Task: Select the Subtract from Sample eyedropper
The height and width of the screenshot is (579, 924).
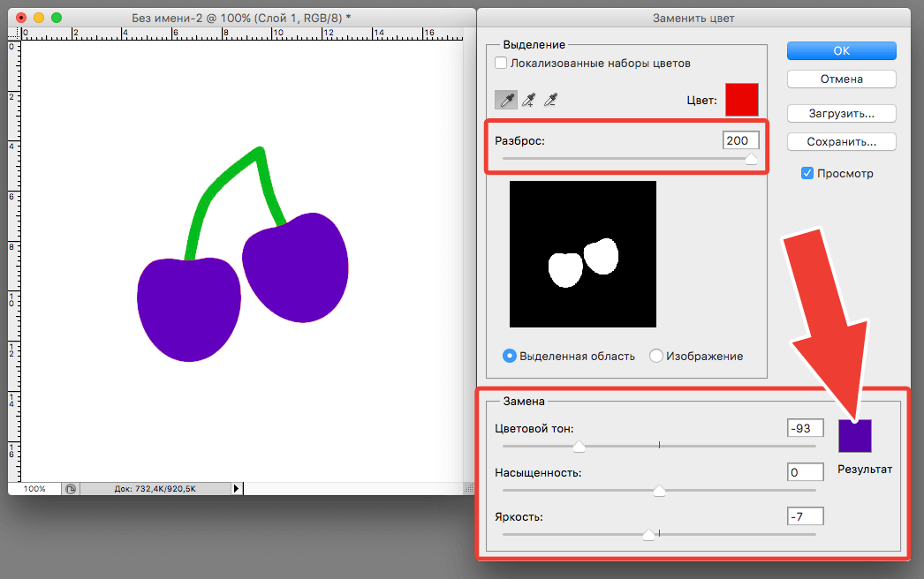Action: [x=550, y=100]
